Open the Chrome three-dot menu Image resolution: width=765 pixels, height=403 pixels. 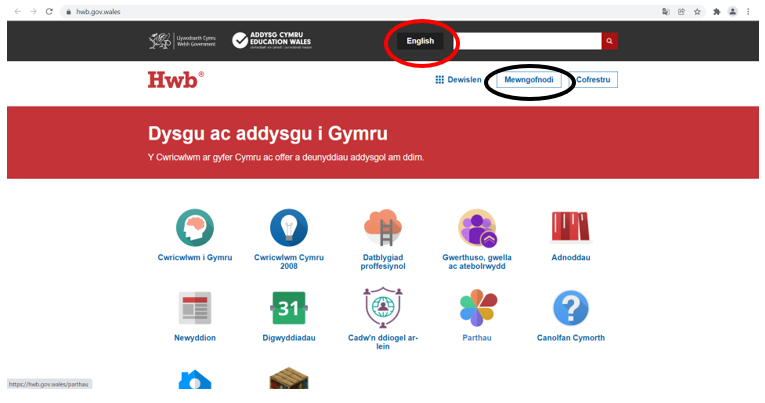748,12
